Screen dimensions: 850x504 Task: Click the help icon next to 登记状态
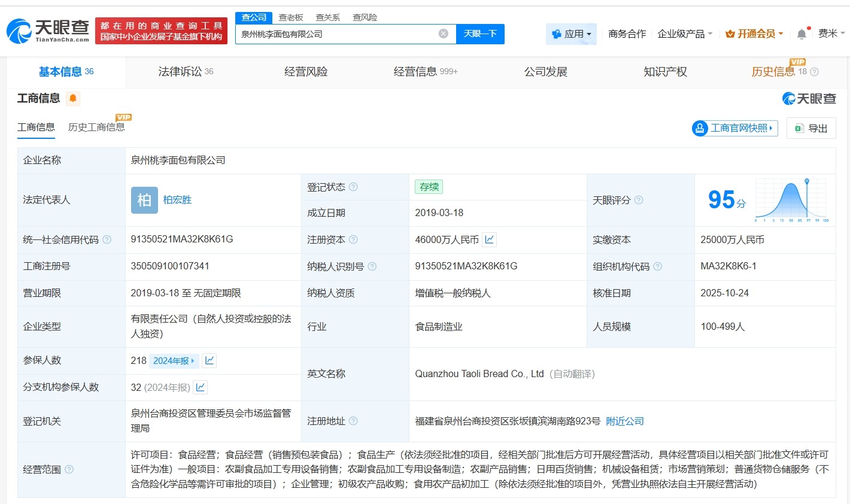pyautogui.click(x=353, y=186)
